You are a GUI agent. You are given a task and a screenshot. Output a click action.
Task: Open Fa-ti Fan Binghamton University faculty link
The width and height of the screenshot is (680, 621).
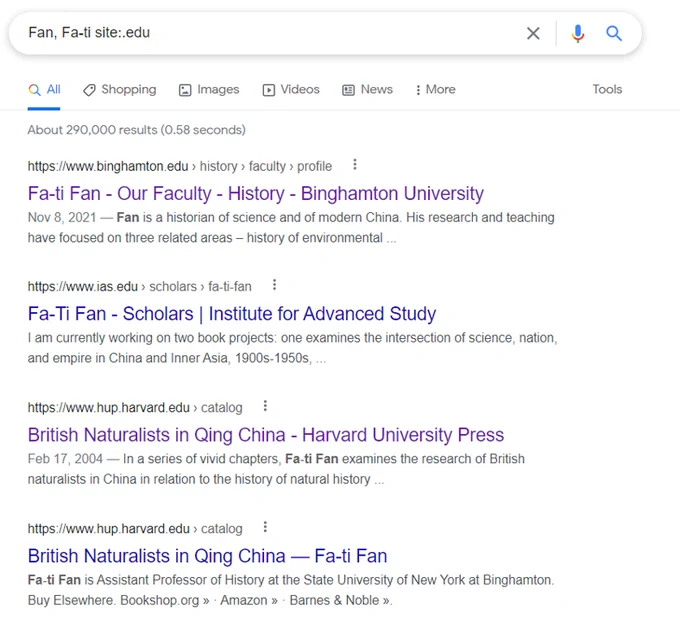[256, 193]
